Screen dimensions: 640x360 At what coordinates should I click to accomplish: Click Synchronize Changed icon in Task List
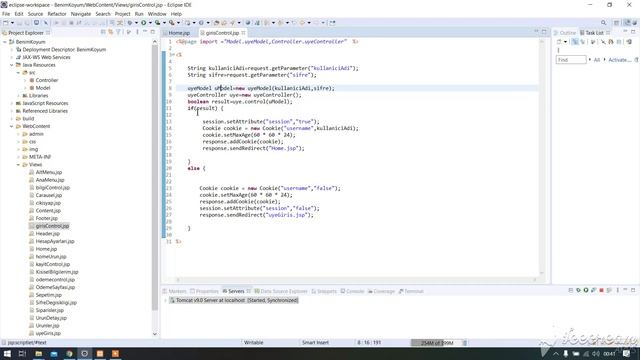(629, 42)
